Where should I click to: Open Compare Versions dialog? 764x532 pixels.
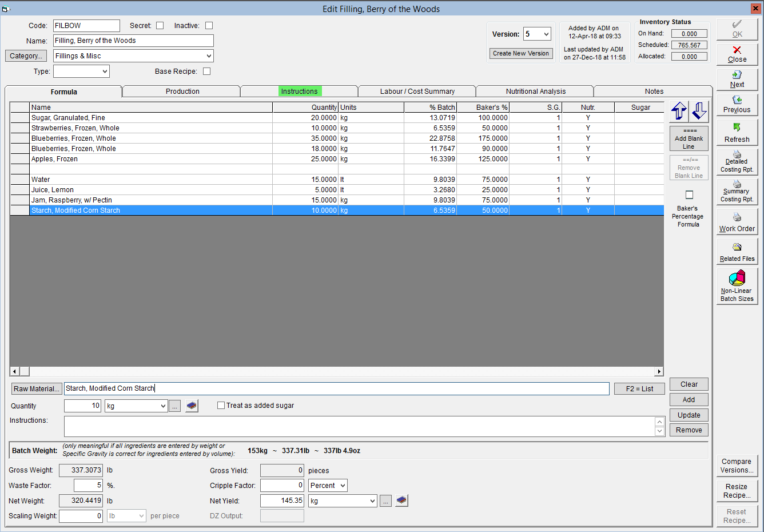tap(737, 466)
